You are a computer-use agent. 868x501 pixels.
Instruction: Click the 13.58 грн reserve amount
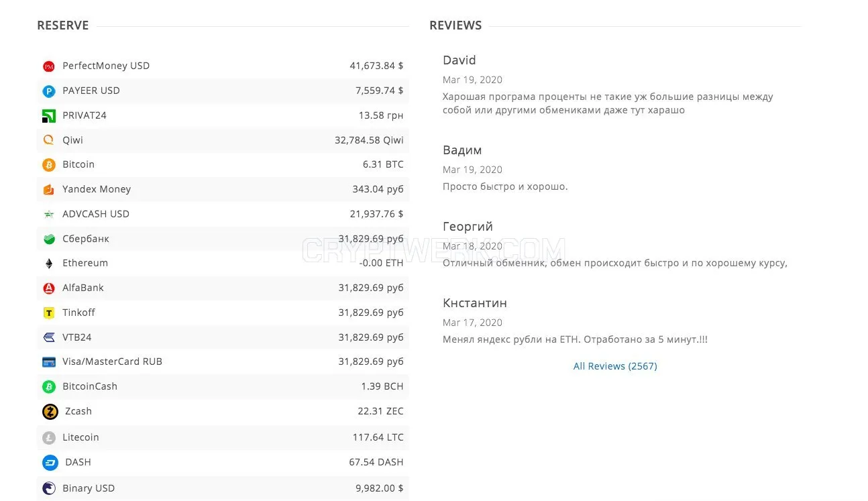pyautogui.click(x=381, y=115)
